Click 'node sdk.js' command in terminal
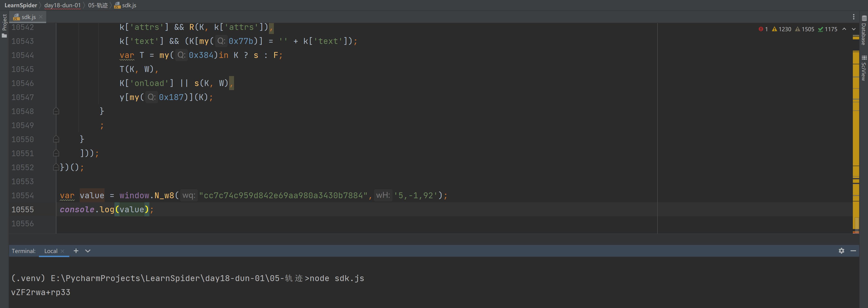The height and width of the screenshot is (308, 868). coord(337,278)
